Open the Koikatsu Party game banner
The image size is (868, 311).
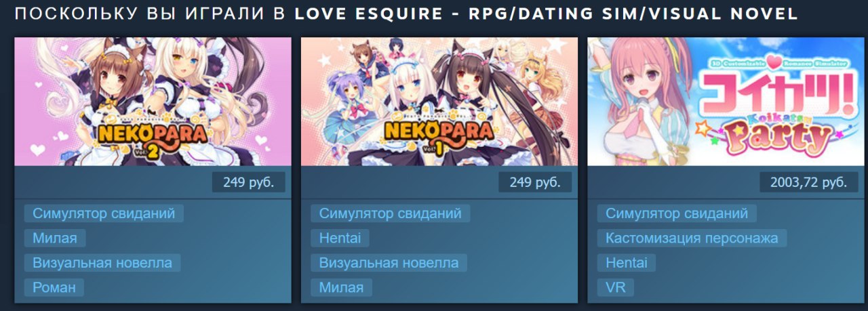click(726, 101)
